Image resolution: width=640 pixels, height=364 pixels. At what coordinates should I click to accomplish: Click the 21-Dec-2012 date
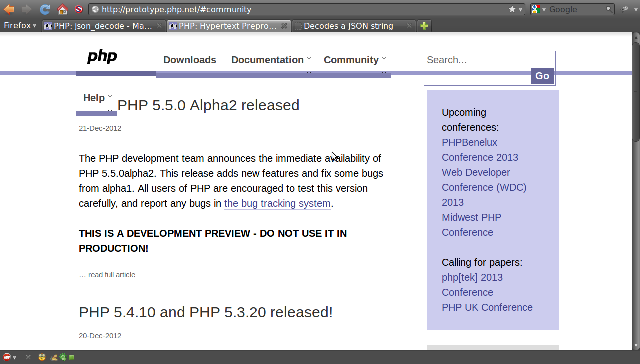click(100, 128)
